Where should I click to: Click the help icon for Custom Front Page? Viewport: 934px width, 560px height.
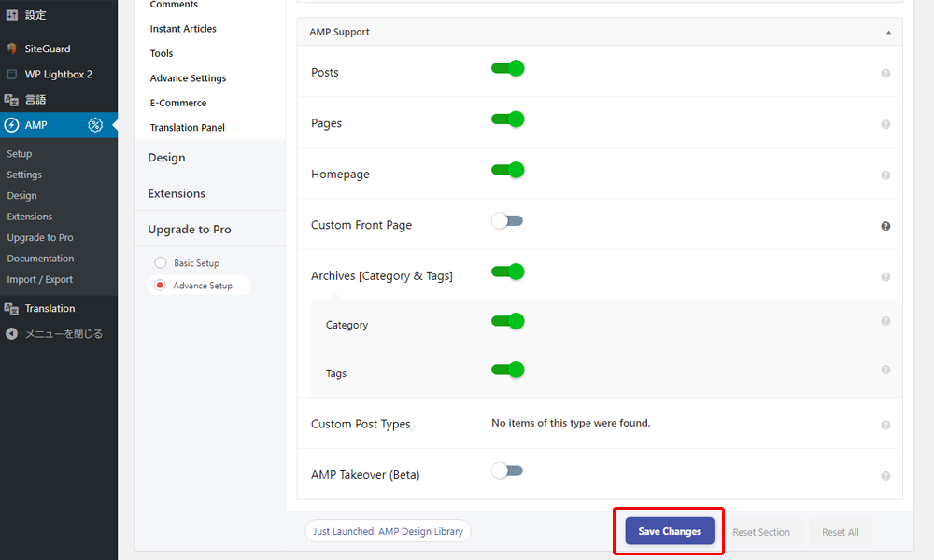tap(885, 226)
